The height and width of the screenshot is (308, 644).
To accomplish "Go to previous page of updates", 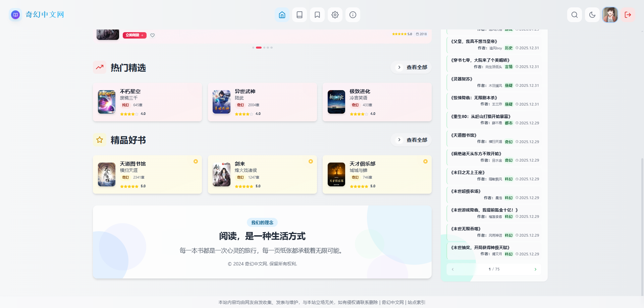I will pyautogui.click(x=452, y=269).
